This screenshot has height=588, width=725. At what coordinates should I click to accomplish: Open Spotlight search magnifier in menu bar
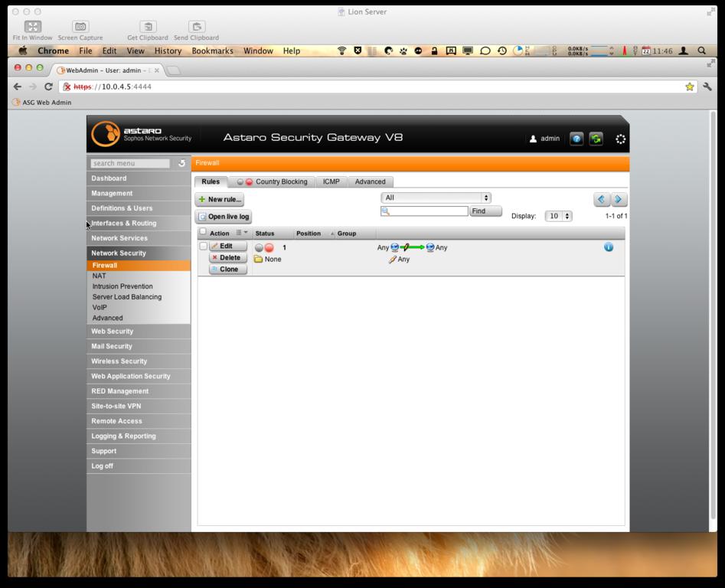[x=701, y=51]
